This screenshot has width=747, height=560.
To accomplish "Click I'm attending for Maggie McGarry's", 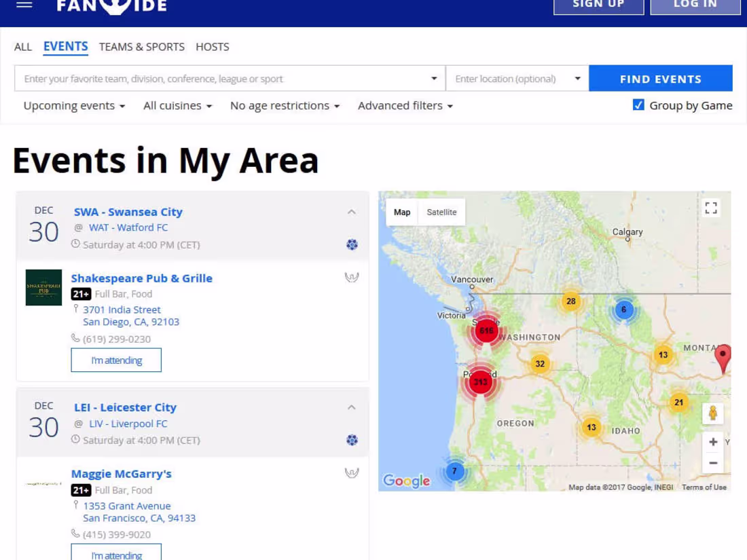I will 116,553.
